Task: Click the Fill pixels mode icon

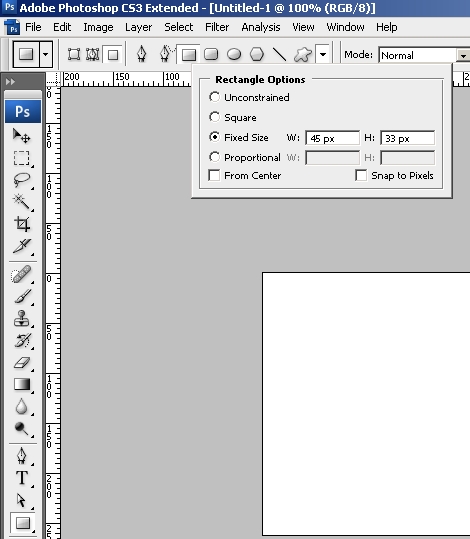Action: pyautogui.click(x=113, y=54)
